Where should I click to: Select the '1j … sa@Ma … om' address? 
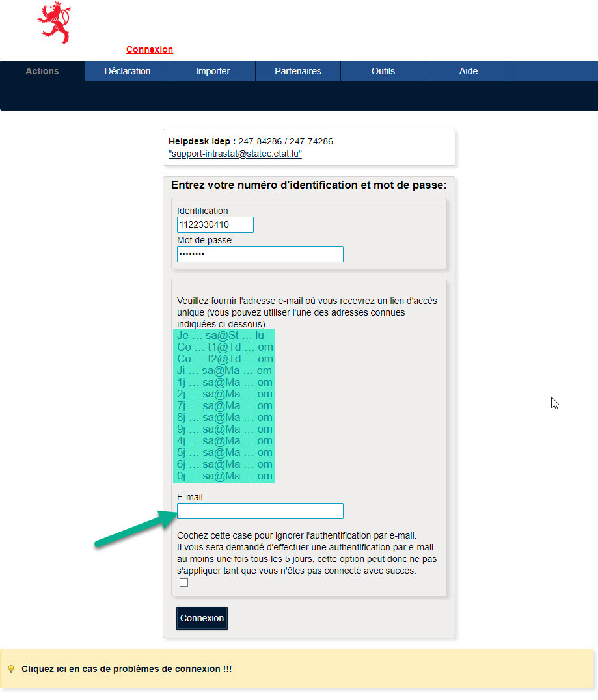[224, 382]
